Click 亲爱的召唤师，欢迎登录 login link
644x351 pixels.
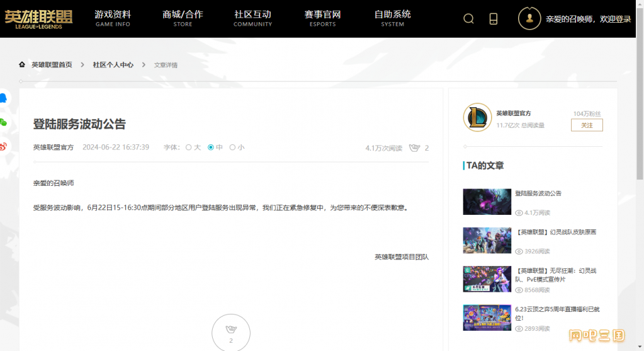pos(588,19)
